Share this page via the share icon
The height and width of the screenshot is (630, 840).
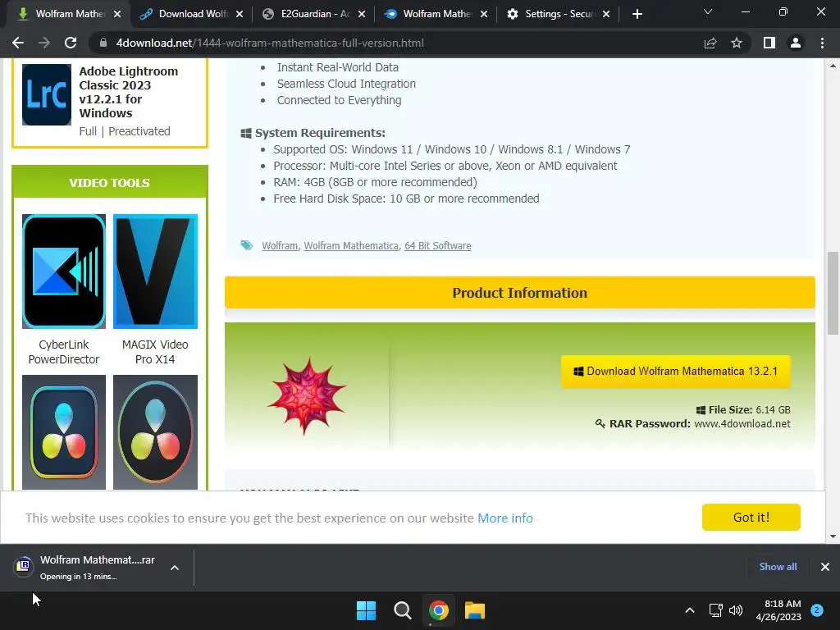pyautogui.click(x=710, y=43)
